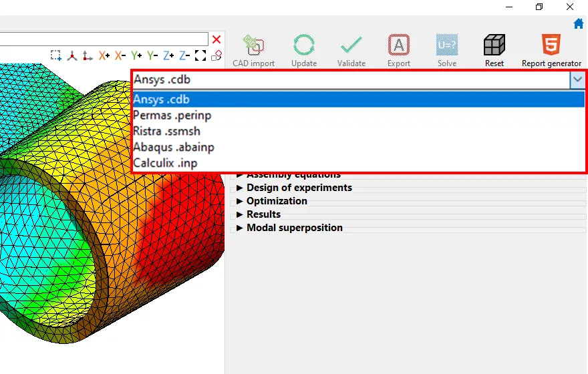This screenshot has height=374, width=588.
Task: Set view to X+ direction
Action: point(104,56)
